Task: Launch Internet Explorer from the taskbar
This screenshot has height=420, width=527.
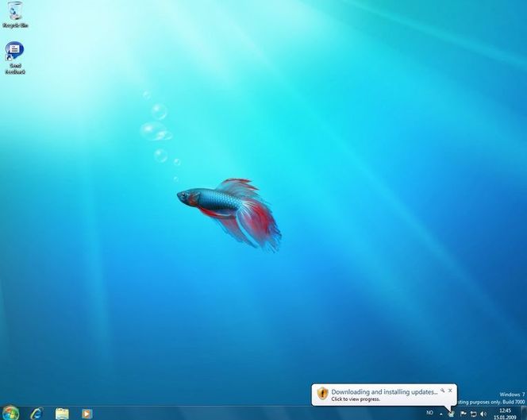Action: pyautogui.click(x=37, y=414)
